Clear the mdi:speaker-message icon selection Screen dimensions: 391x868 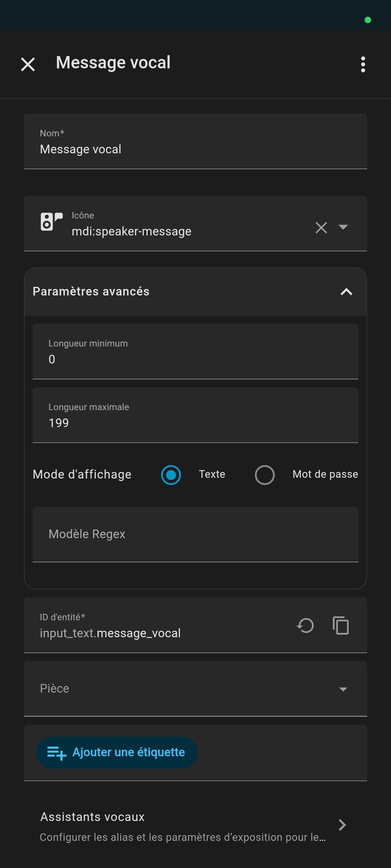pos(321,227)
